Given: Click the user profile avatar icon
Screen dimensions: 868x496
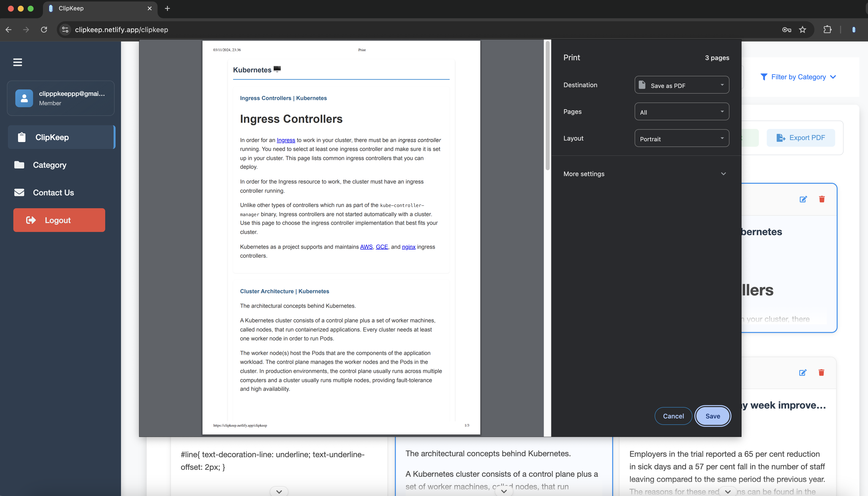Looking at the screenshot, I should click(24, 98).
